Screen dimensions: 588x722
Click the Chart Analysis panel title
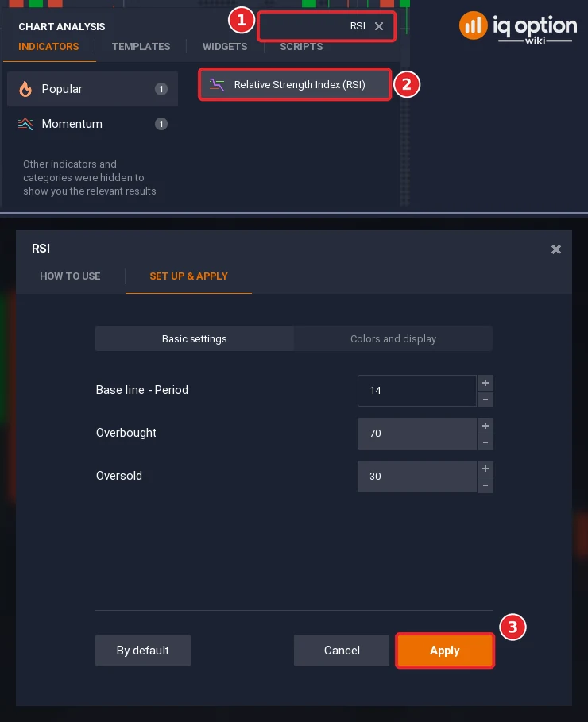(62, 27)
